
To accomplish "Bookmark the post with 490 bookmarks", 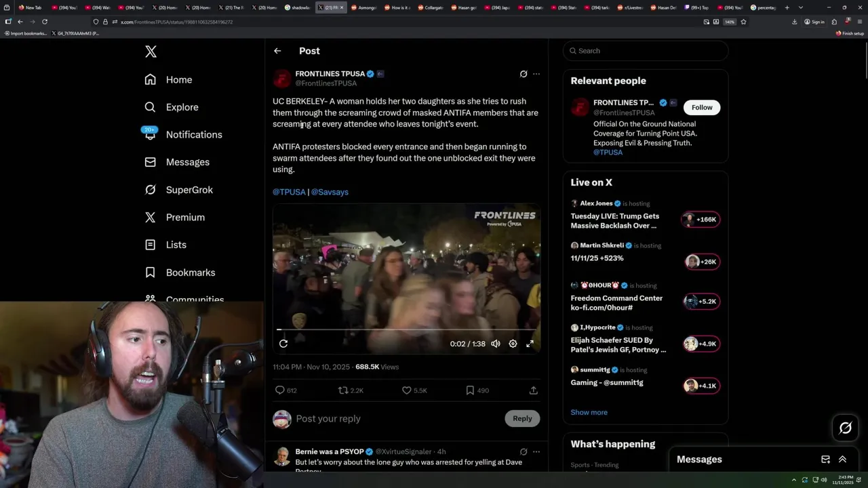I will (x=477, y=390).
